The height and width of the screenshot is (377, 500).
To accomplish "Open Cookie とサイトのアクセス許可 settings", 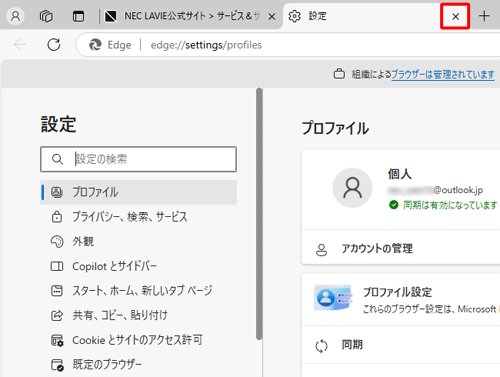I will (139, 340).
